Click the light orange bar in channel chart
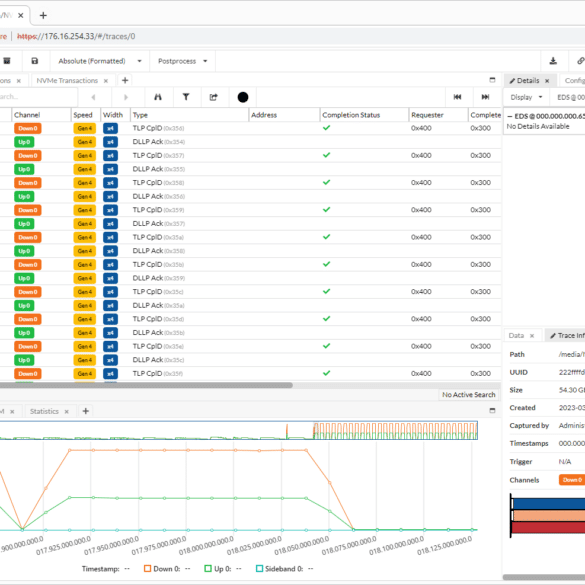This screenshot has height=585, width=585. coord(548,516)
